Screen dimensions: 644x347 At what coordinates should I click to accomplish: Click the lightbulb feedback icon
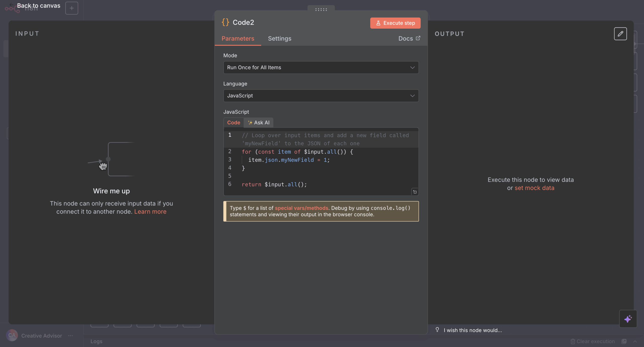[x=437, y=330]
